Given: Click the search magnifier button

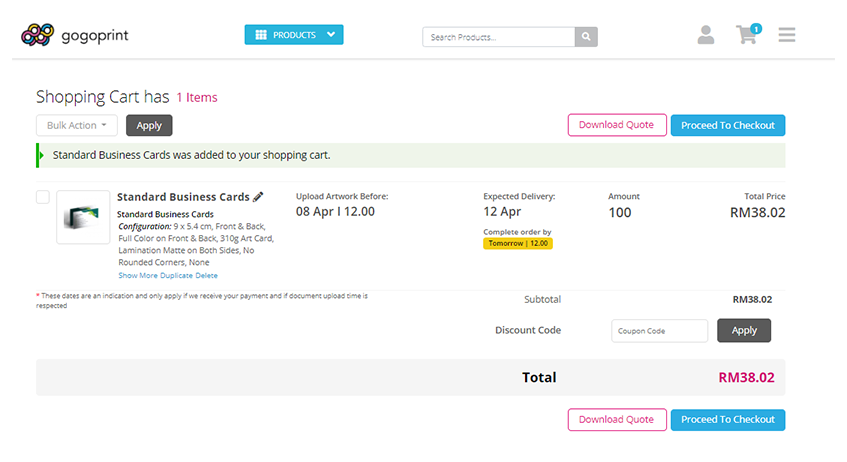Looking at the screenshot, I should point(587,37).
